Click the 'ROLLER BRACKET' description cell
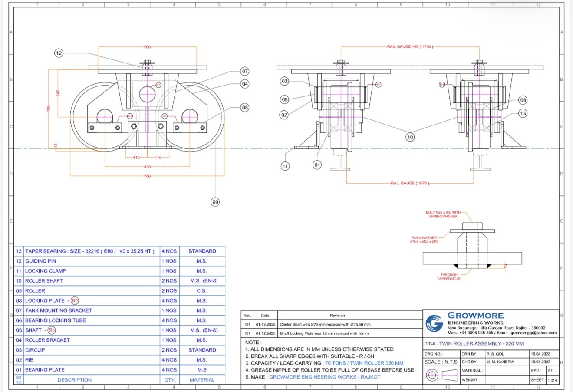 point(92,340)
